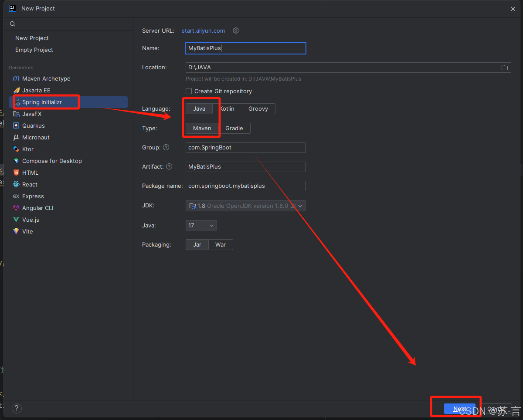Click the HTML5 generator icon
523x420 pixels.
tap(16, 173)
